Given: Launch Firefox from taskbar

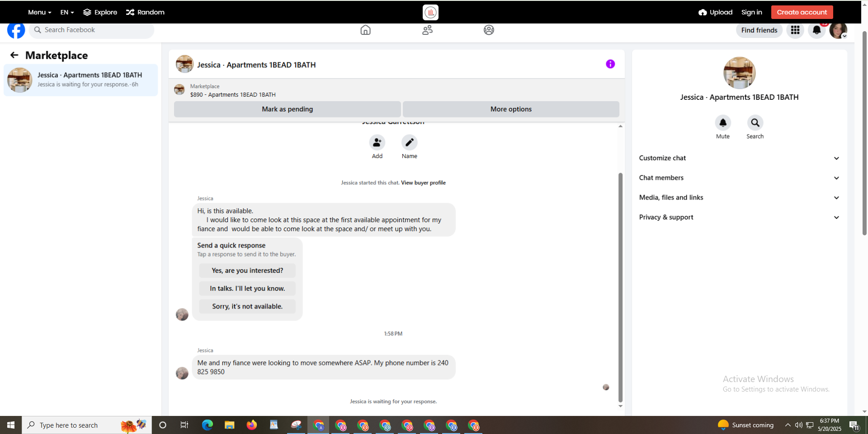Looking at the screenshot, I should [251, 425].
